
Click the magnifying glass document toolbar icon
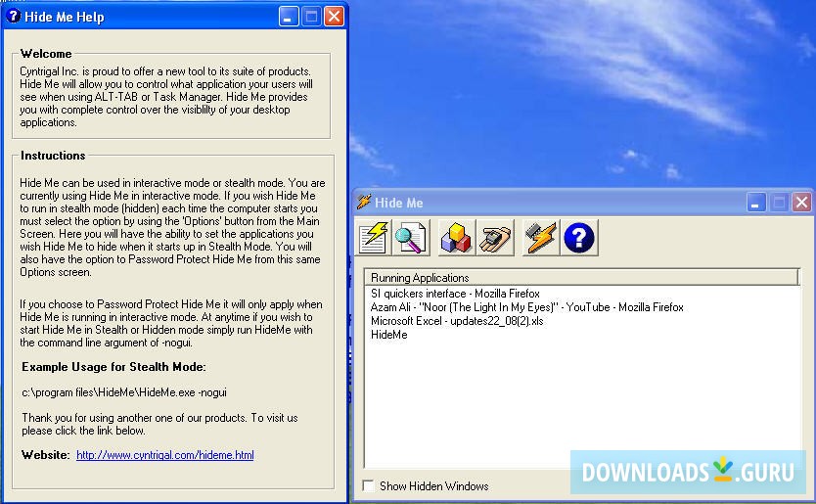tap(411, 238)
